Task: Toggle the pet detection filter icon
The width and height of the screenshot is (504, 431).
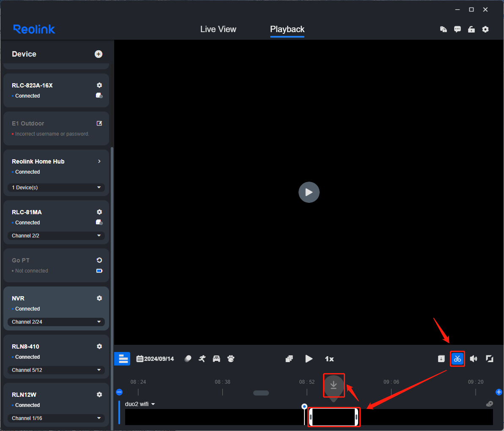Action: (x=231, y=359)
